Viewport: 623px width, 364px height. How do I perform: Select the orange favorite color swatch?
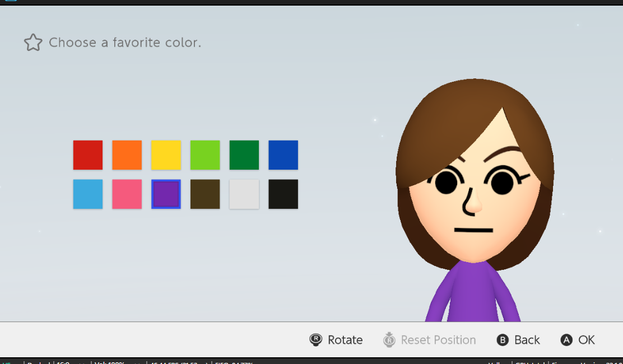127,155
